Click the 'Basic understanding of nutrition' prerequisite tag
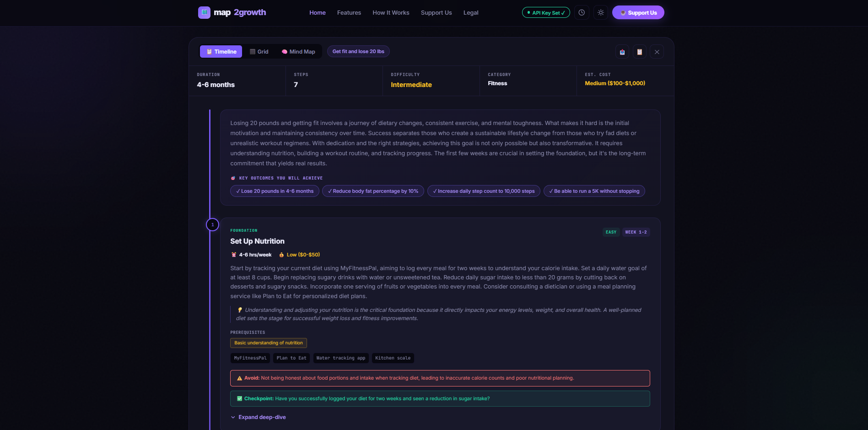 point(269,343)
